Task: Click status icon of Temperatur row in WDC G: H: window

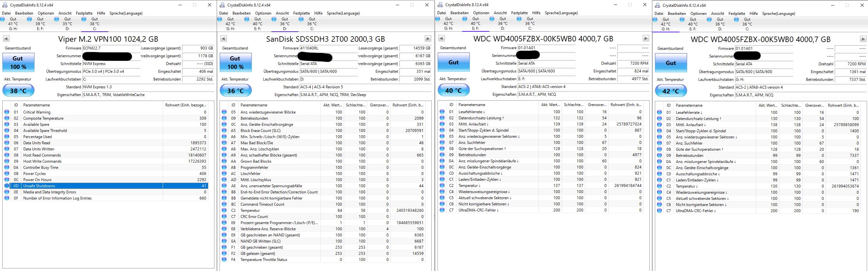Action: (659, 186)
